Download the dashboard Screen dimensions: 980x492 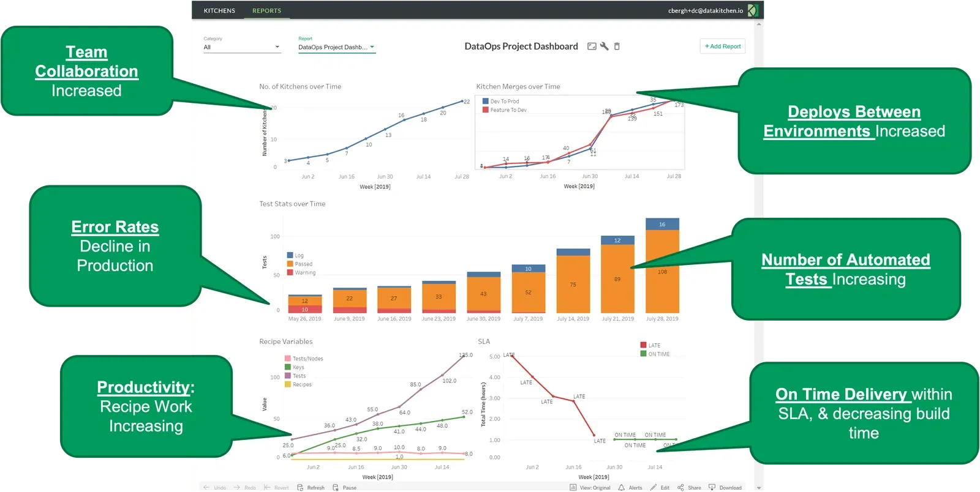[725, 488]
